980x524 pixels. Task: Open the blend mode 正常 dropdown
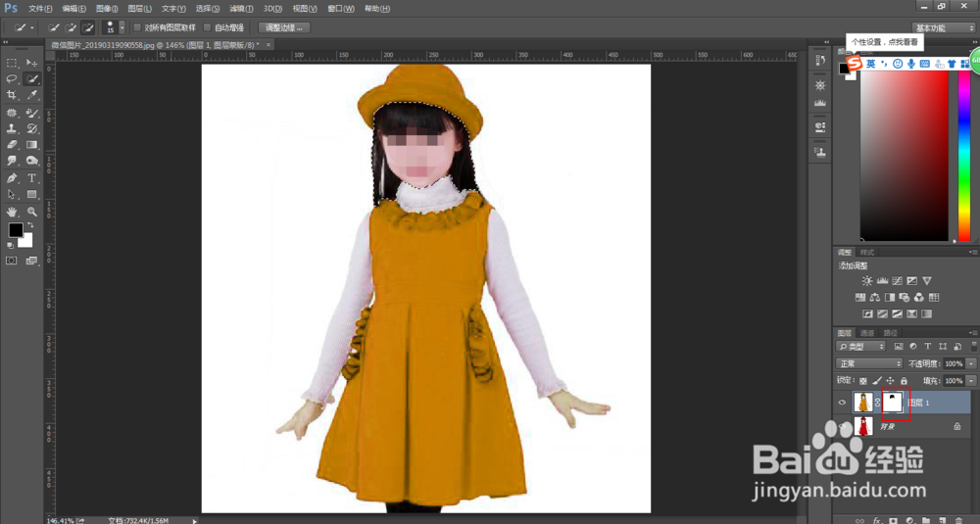coord(869,363)
